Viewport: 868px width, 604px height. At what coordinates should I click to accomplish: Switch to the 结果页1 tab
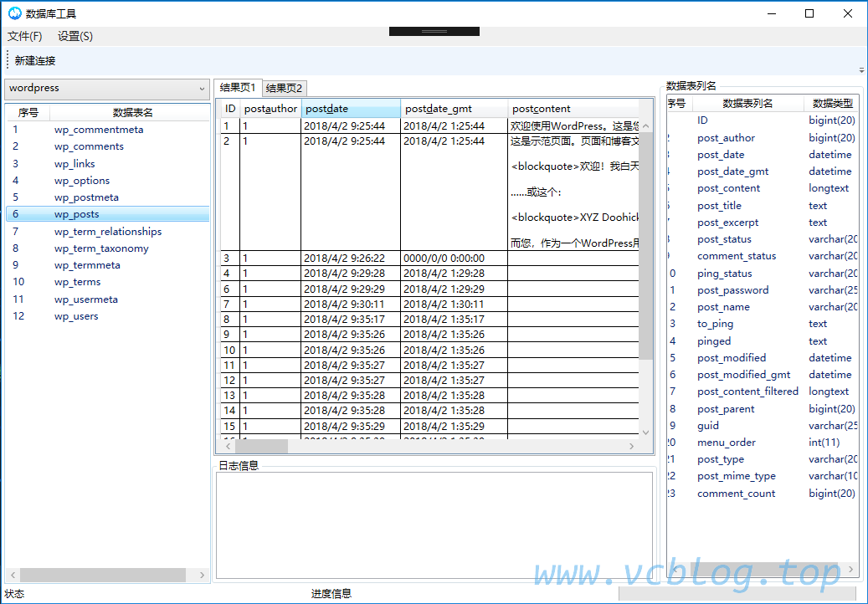tap(238, 87)
